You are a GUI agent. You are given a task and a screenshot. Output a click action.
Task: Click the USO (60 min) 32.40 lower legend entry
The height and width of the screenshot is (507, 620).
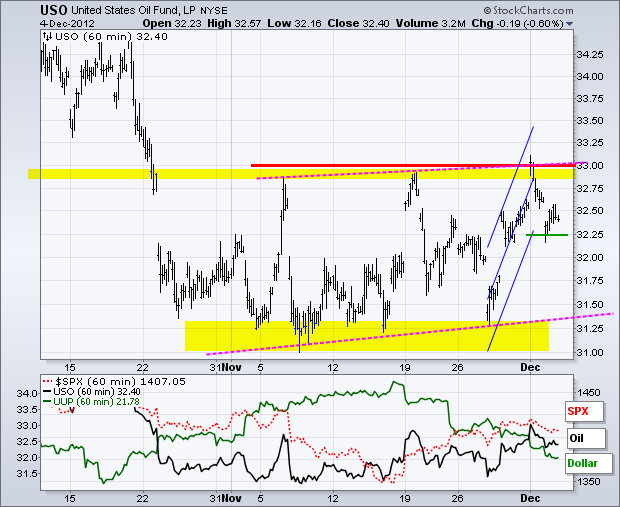[x=92, y=392]
